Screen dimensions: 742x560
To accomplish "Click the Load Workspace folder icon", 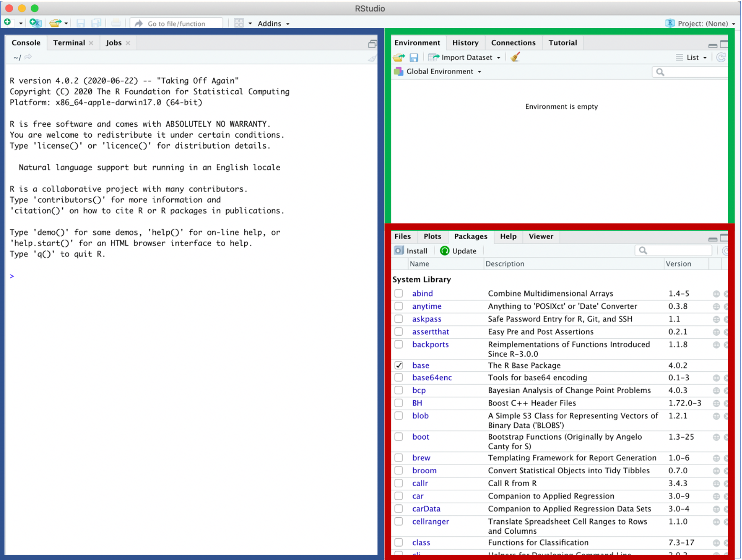I will (x=399, y=58).
